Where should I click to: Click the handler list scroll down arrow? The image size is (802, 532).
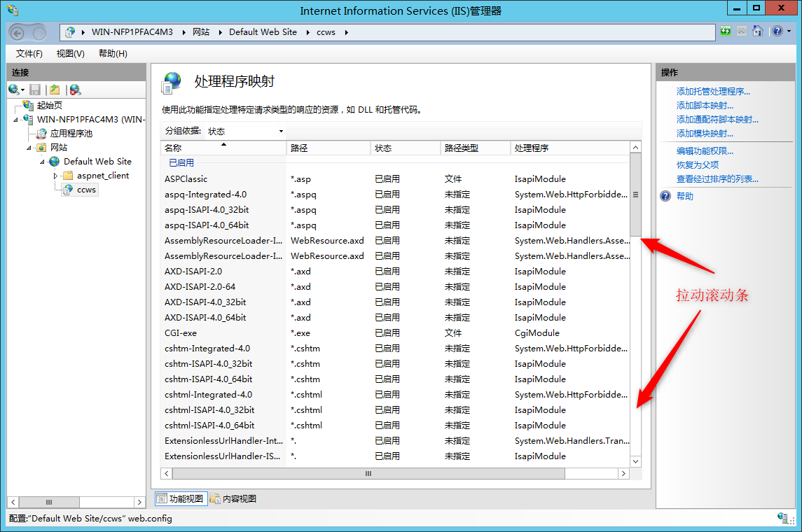[x=635, y=461]
